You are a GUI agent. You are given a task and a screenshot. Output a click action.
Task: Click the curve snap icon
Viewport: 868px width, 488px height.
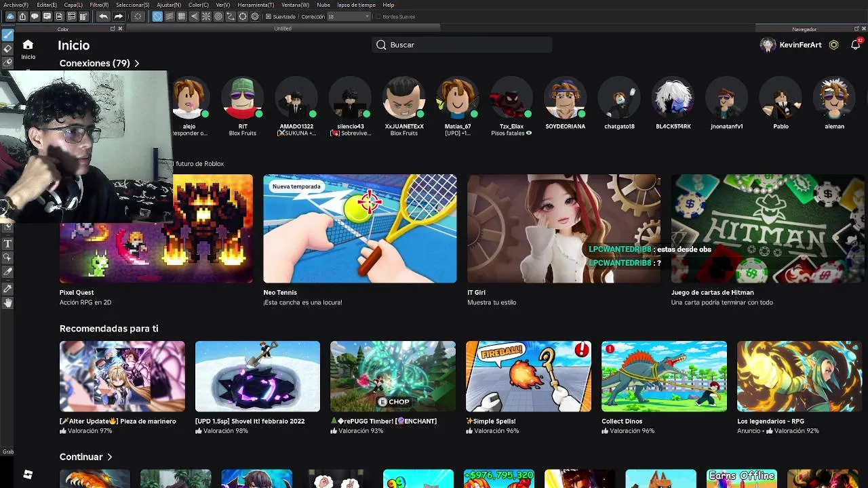click(231, 16)
